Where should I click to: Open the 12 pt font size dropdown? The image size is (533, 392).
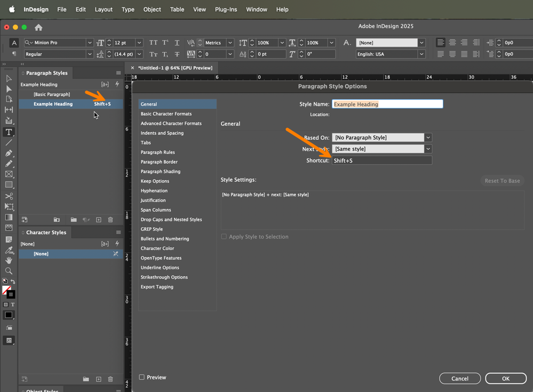click(139, 43)
